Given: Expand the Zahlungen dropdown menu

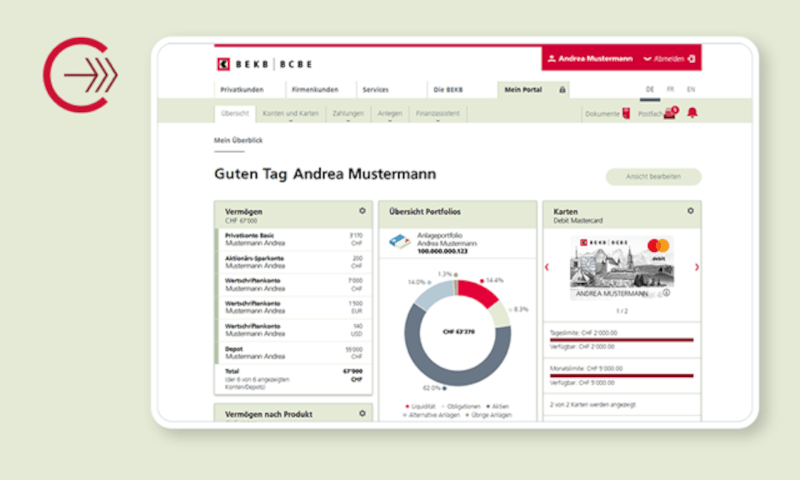Looking at the screenshot, I should (x=349, y=114).
